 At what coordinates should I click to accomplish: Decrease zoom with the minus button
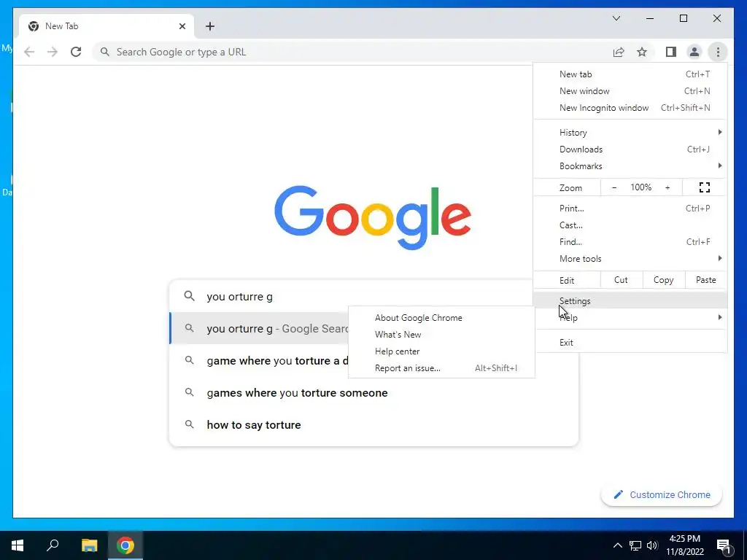point(614,187)
